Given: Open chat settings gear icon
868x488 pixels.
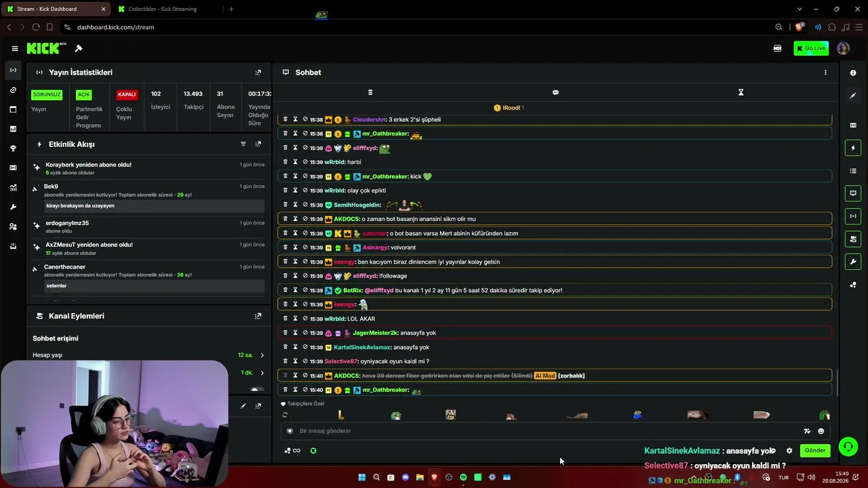Looking at the screenshot, I should tap(789, 451).
